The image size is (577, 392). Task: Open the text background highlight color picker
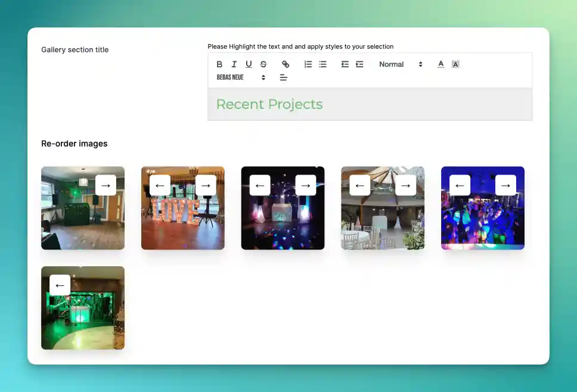click(x=455, y=64)
